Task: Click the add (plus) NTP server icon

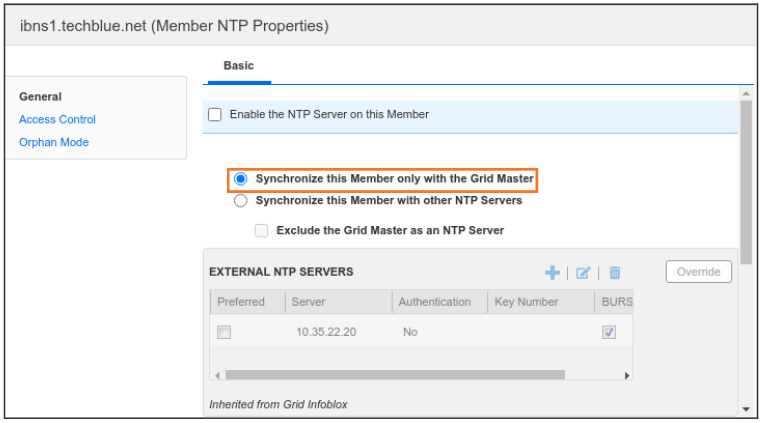Action: coord(552,272)
